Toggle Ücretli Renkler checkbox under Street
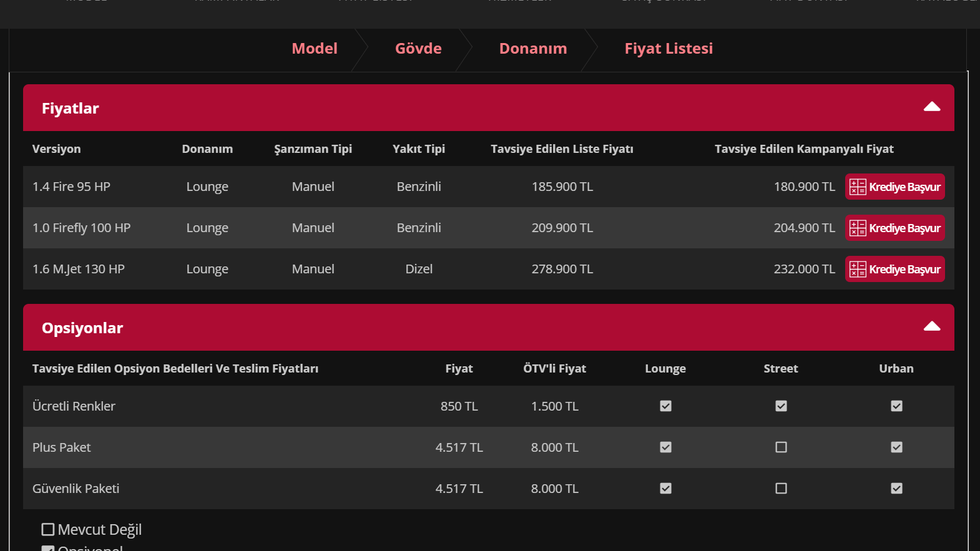 781,406
